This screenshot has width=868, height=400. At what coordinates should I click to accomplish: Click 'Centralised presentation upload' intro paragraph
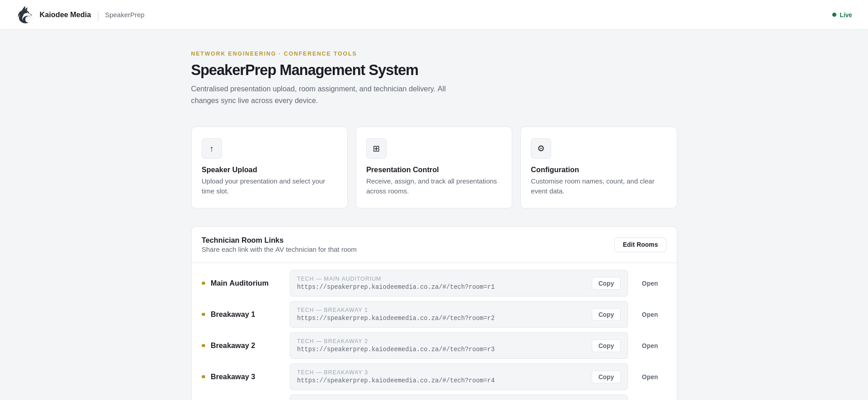(x=318, y=94)
